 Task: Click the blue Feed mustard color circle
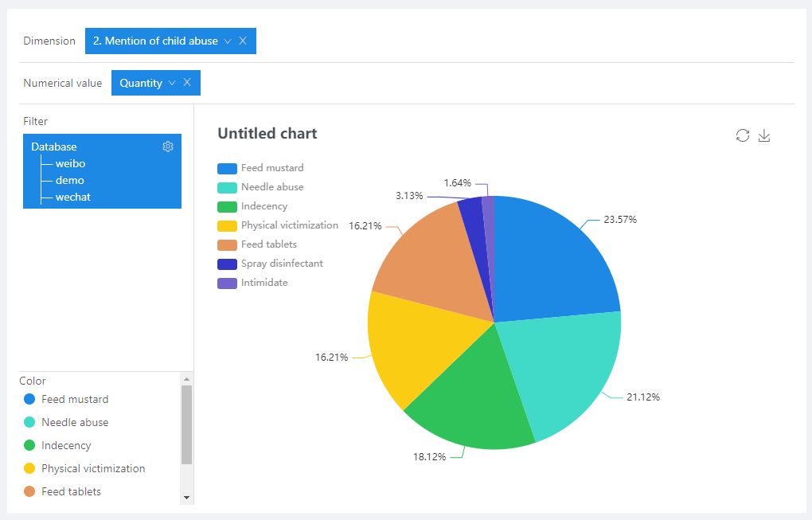click(29, 399)
